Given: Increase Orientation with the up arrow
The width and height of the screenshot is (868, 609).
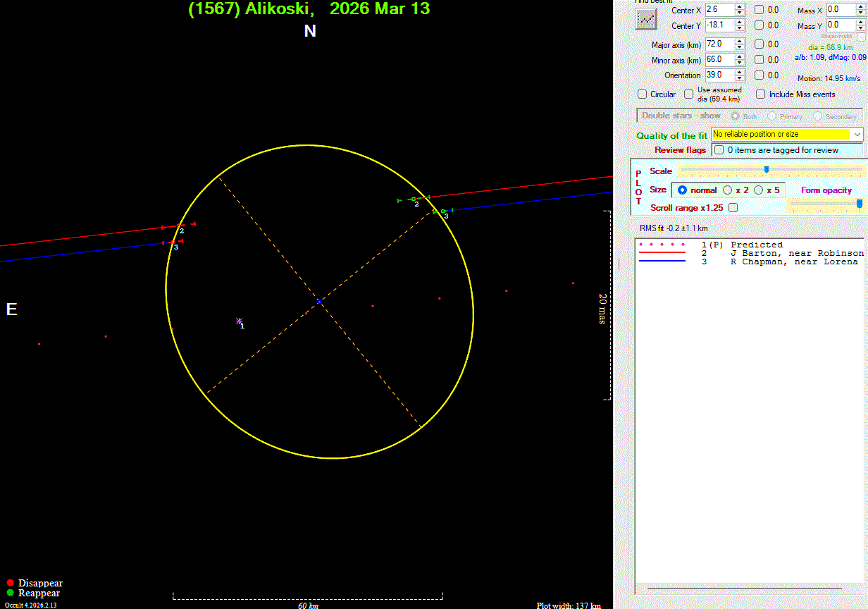Looking at the screenshot, I should pyautogui.click(x=739, y=72).
